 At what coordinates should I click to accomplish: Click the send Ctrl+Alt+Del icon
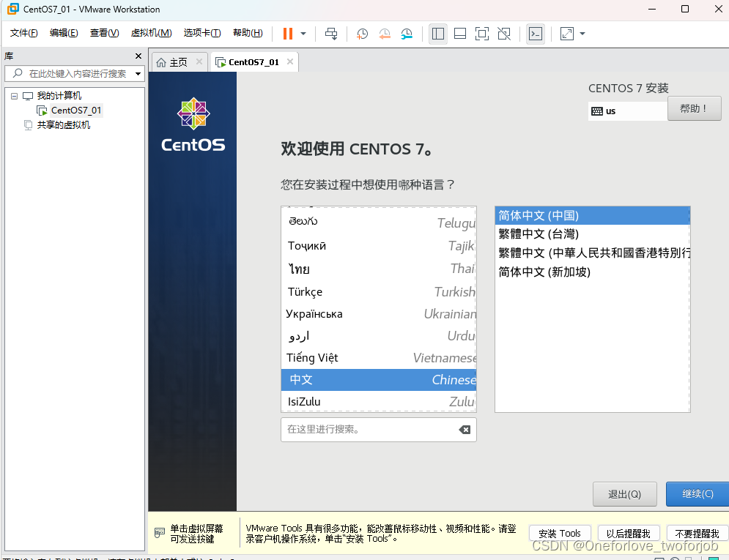click(331, 34)
